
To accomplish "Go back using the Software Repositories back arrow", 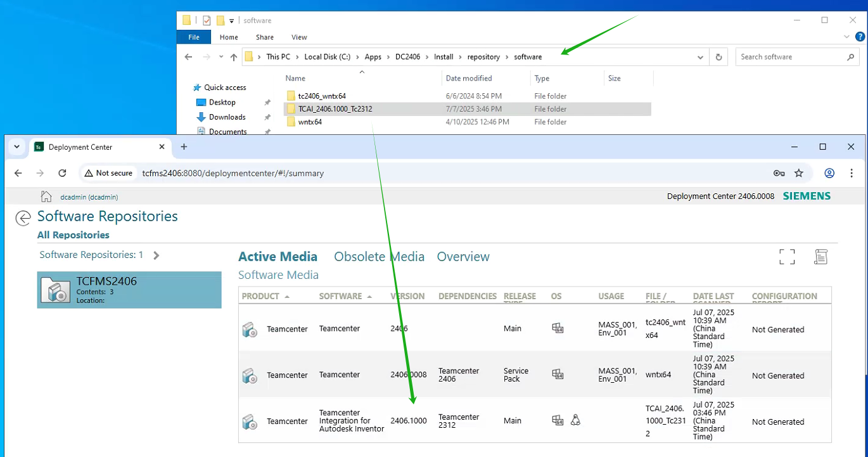I will 23,218.
